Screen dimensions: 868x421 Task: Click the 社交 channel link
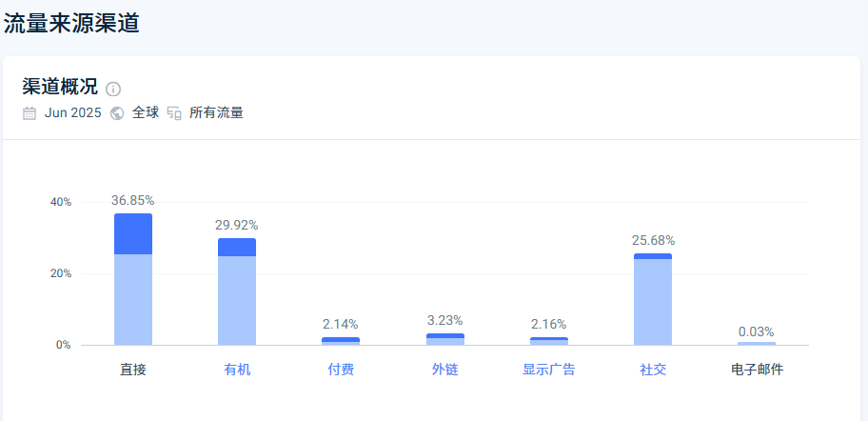653,370
